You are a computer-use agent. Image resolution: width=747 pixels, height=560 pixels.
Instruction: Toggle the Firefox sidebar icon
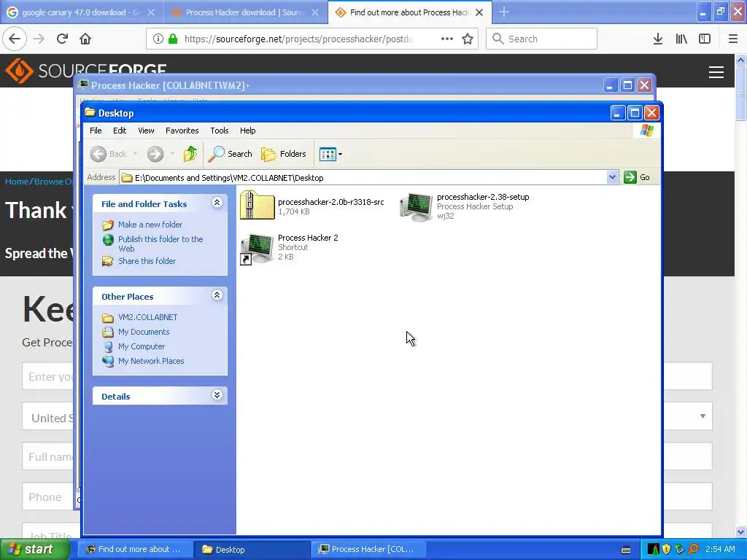[705, 39]
